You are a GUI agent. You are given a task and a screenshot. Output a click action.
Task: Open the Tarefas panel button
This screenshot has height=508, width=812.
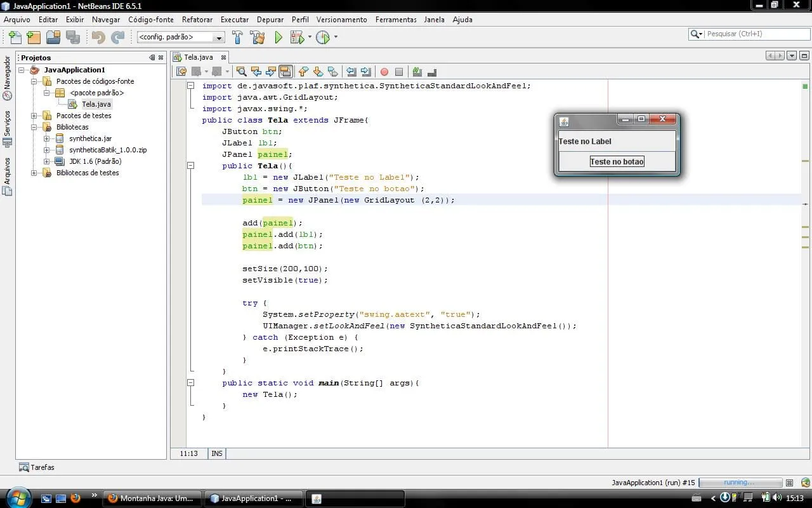pyautogui.click(x=37, y=467)
